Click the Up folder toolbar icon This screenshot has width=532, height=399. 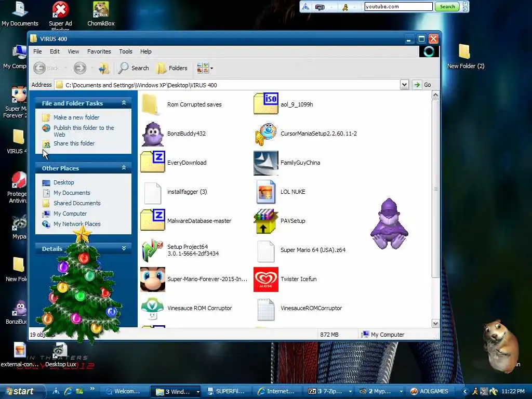pos(104,68)
